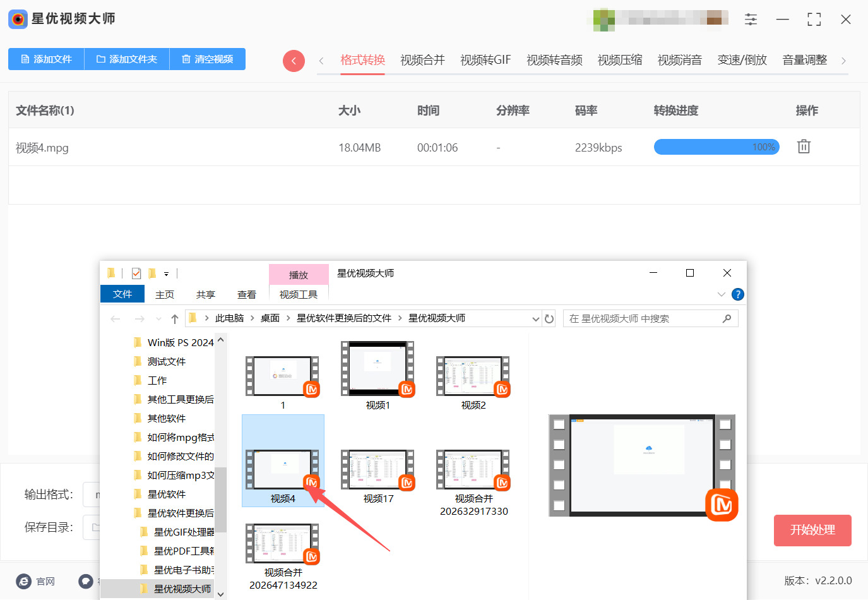The width and height of the screenshot is (868, 600).
Task: Click properties checkmark icon in quick access toolbar
Action: [136, 273]
